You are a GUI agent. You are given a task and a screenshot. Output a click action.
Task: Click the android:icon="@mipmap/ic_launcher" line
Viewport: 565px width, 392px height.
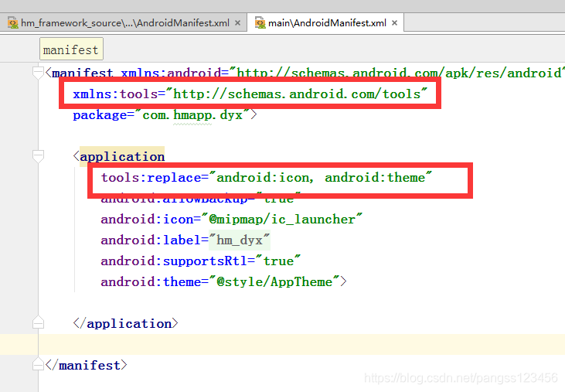tap(231, 220)
